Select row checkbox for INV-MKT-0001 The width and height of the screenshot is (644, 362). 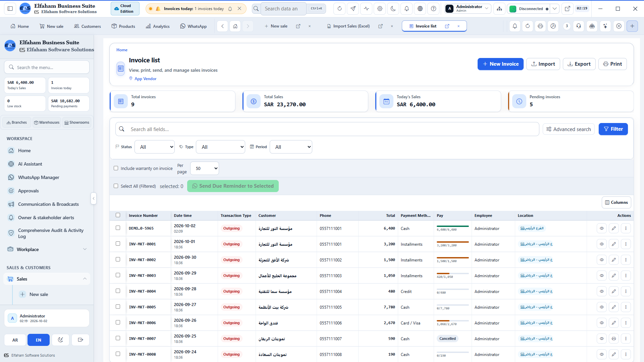click(118, 244)
